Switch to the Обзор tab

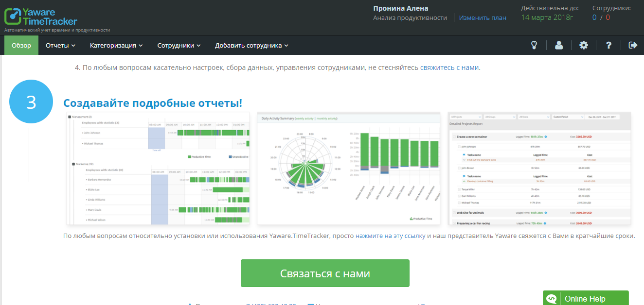(x=21, y=45)
